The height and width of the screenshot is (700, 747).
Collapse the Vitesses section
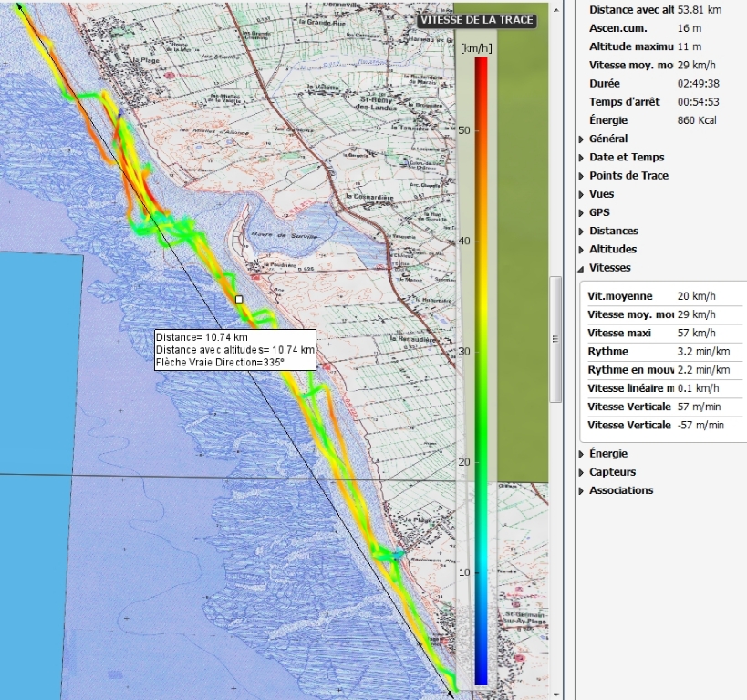point(609,268)
